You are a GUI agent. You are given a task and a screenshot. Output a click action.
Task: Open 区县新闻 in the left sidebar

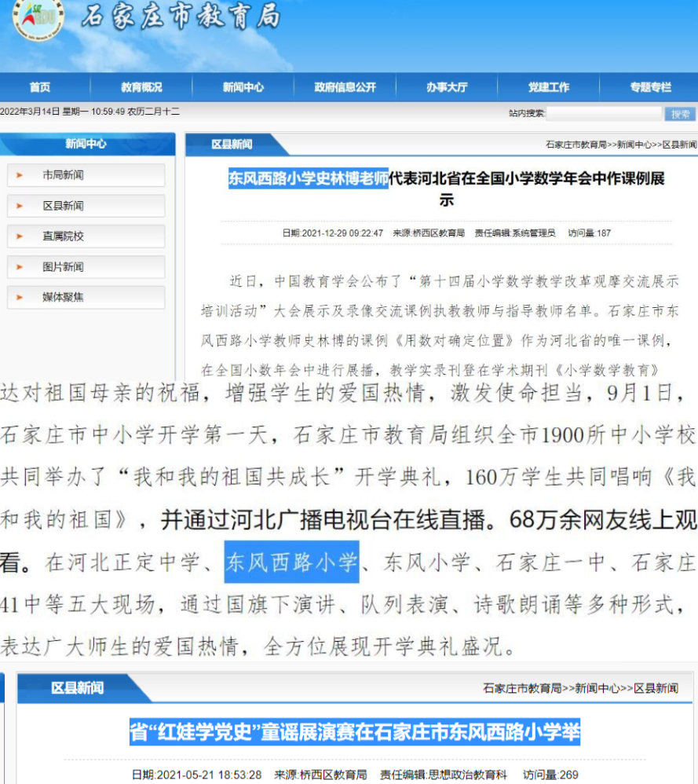(x=86, y=206)
